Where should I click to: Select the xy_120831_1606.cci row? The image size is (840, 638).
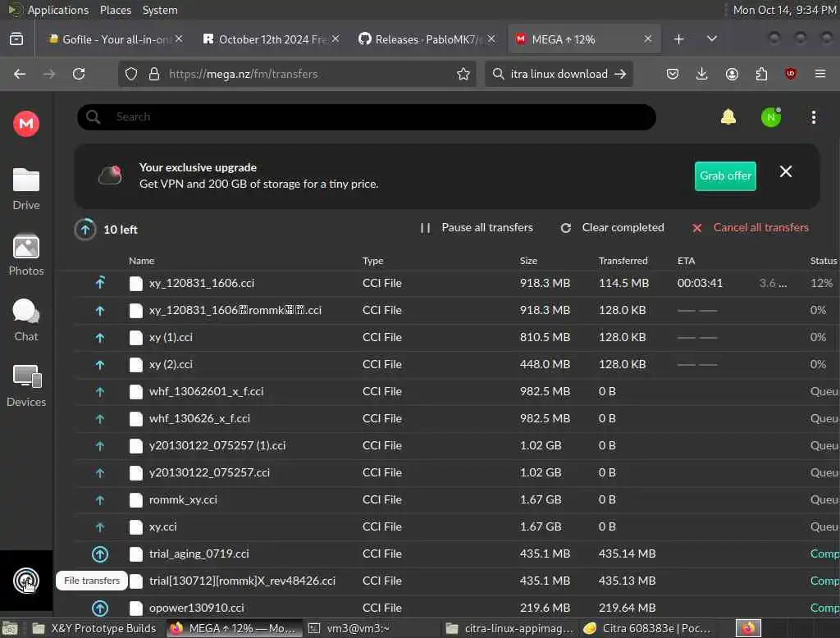[455, 283]
